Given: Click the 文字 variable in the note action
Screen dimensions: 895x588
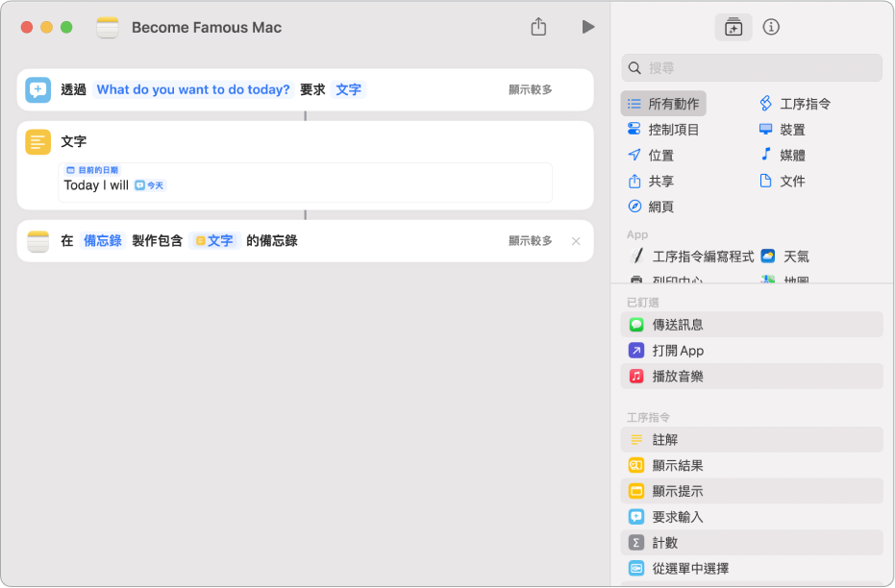Looking at the screenshot, I should click(214, 240).
